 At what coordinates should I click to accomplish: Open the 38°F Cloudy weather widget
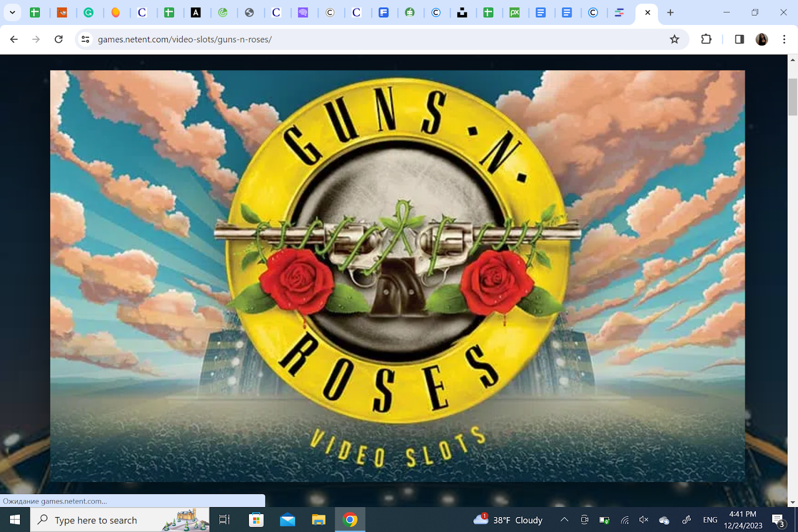tap(508, 520)
